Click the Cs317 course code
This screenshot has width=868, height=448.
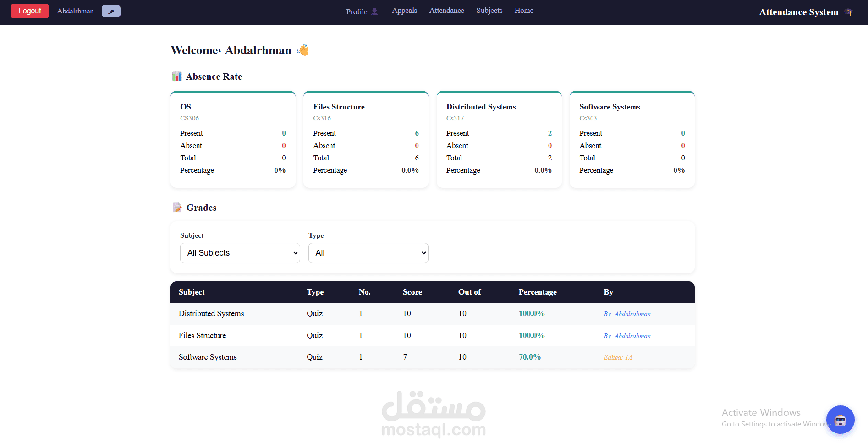(455, 118)
